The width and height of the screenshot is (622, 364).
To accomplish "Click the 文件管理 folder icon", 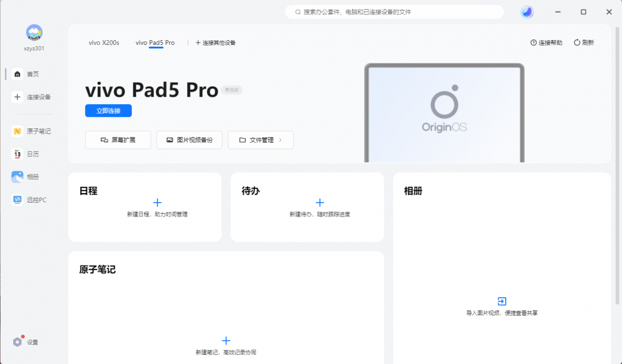I will pyautogui.click(x=242, y=140).
